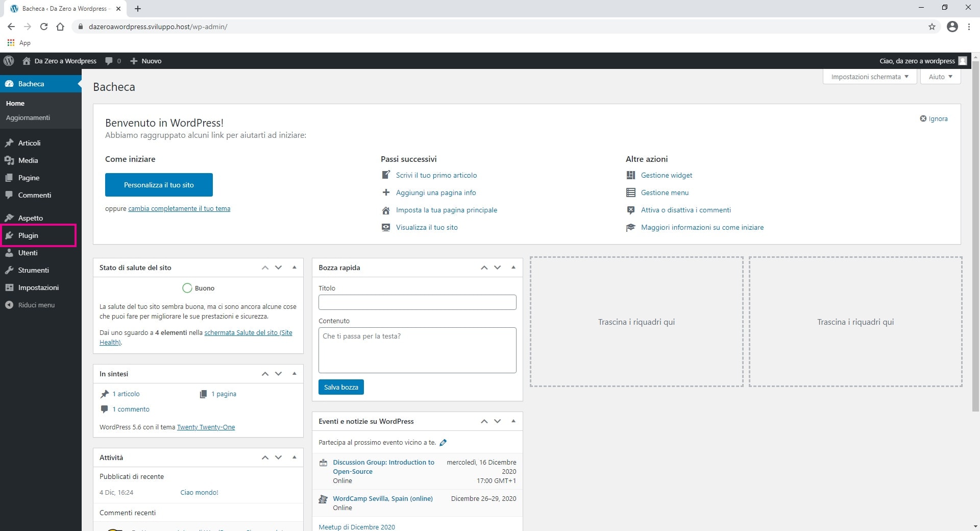
Task: Click the Salva bozza button
Action: coord(341,387)
